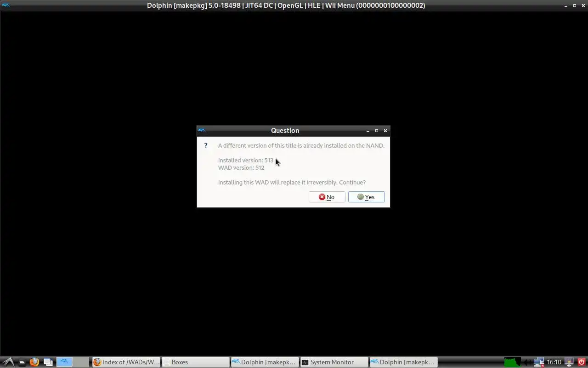The image size is (588, 368).
Task: Close the main Dolphin Wii Menu window
Action: (x=583, y=6)
